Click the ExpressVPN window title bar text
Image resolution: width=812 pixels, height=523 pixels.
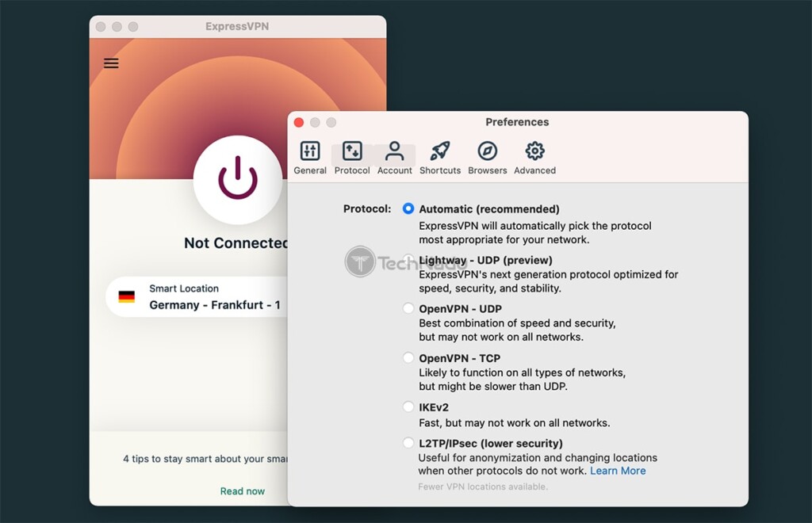coord(237,26)
